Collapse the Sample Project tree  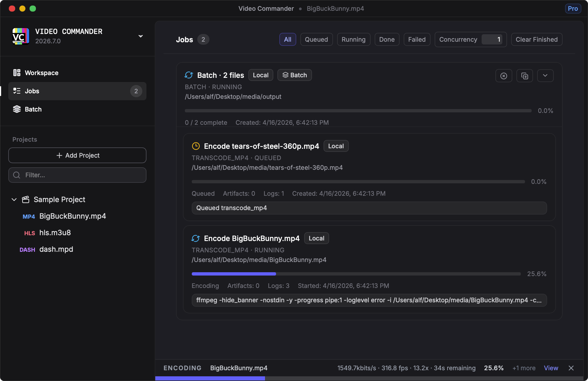tap(14, 200)
